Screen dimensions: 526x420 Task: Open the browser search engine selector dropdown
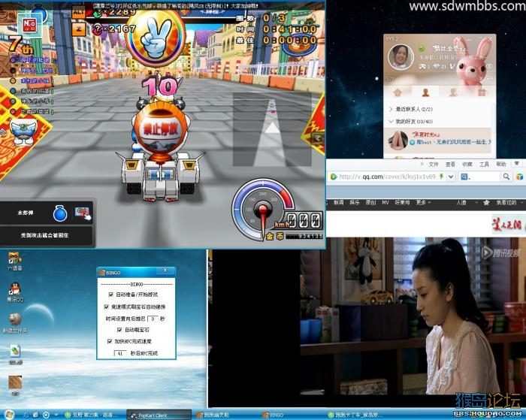pyautogui.click(x=465, y=177)
